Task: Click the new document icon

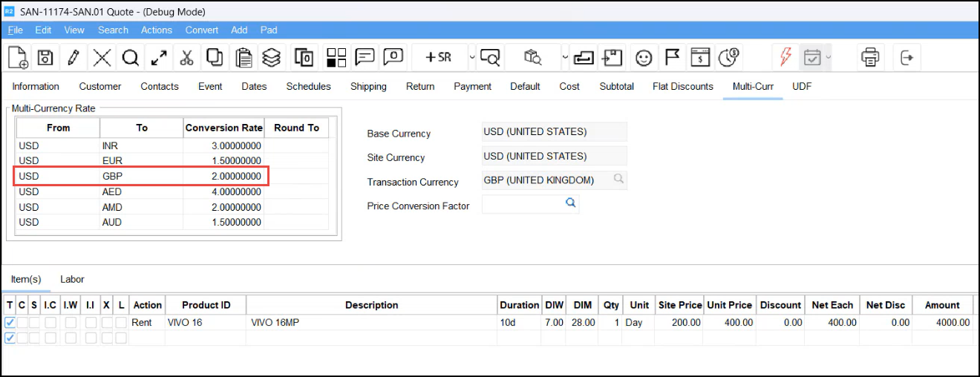Action: tap(17, 57)
